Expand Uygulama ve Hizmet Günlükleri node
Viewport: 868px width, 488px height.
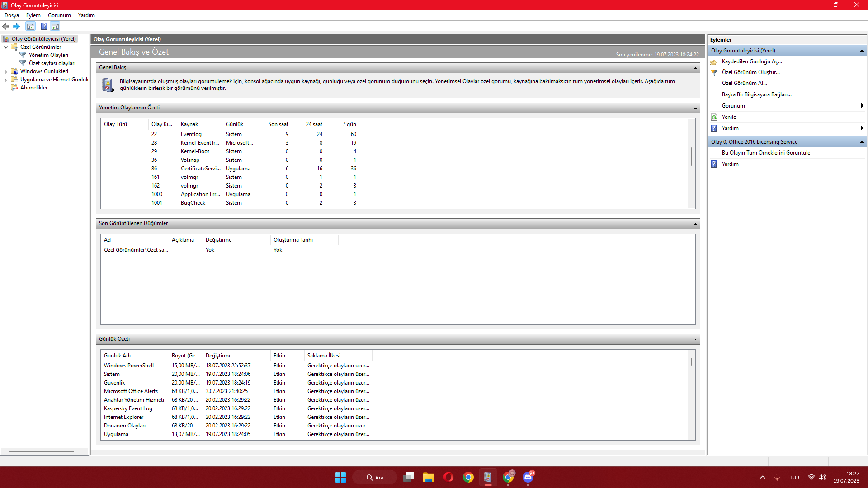pos(5,80)
